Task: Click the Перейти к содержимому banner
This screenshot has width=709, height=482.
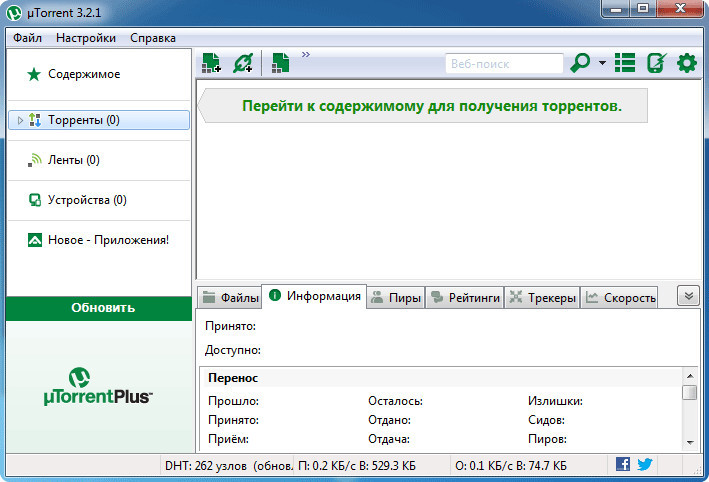Action: (423, 106)
